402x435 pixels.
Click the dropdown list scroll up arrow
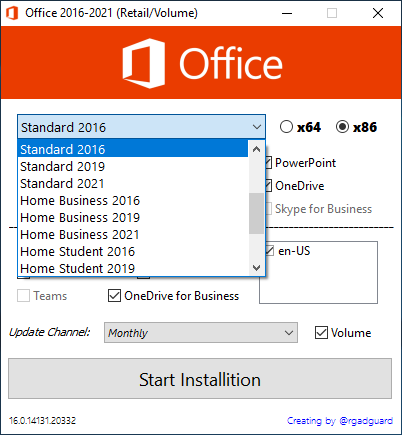tap(256, 149)
